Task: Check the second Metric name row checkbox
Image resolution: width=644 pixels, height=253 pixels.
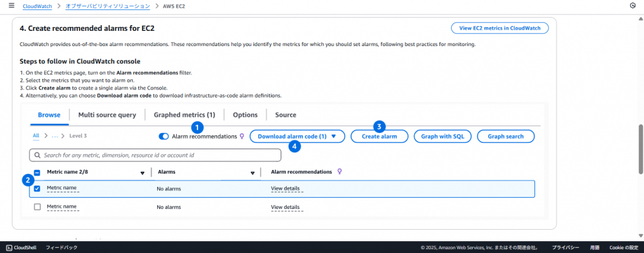Action: coord(37,207)
